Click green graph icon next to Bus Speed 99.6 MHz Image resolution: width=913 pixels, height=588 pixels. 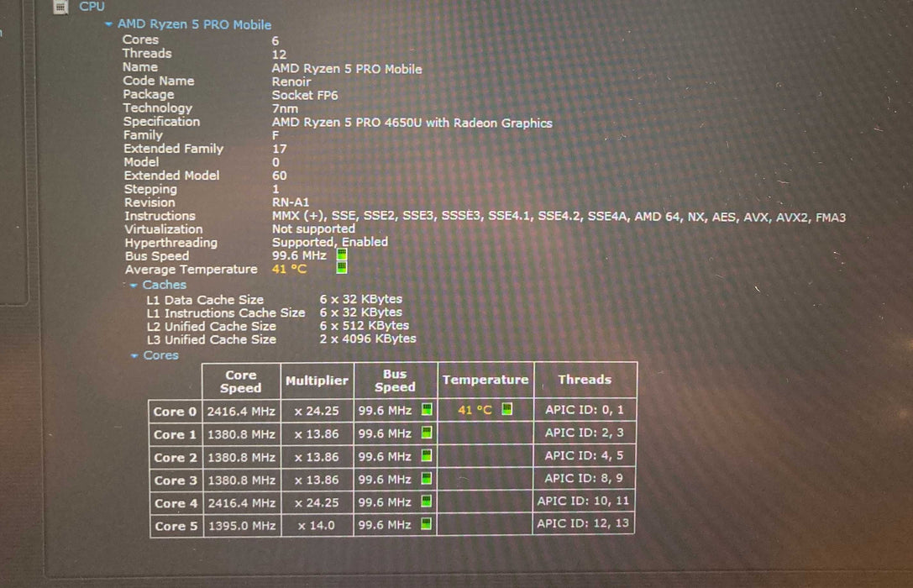click(x=343, y=255)
